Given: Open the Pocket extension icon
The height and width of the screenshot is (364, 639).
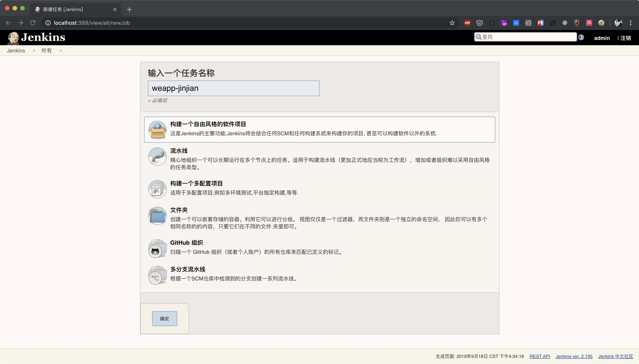Looking at the screenshot, I should coord(479,23).
